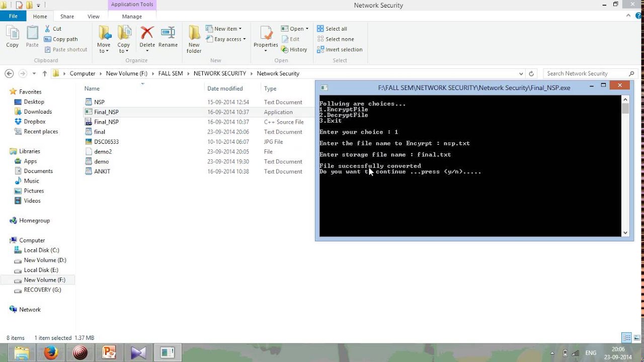
Task: Create a New folder from ribbon
Action: pyautogui.click(x=194, y=39)
